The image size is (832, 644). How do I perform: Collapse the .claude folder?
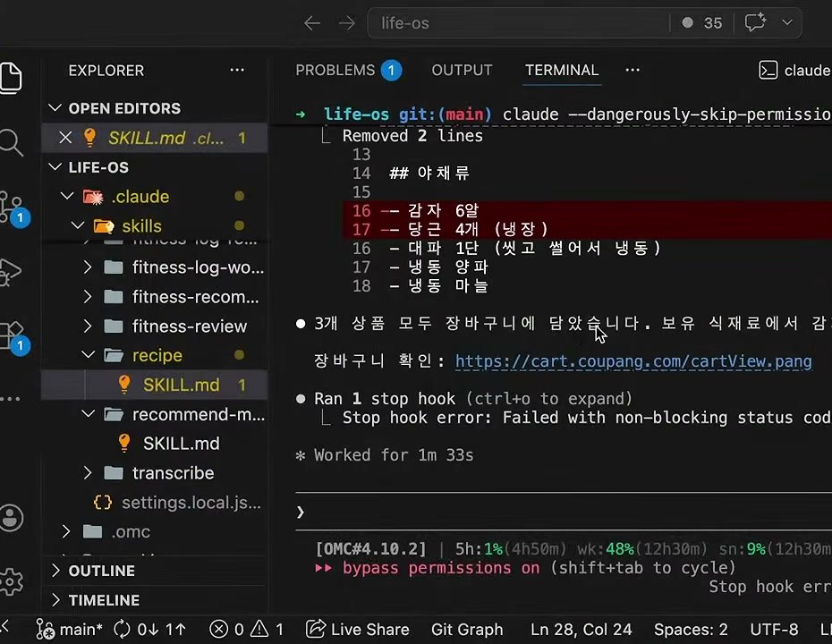click(x=67, y=196)
